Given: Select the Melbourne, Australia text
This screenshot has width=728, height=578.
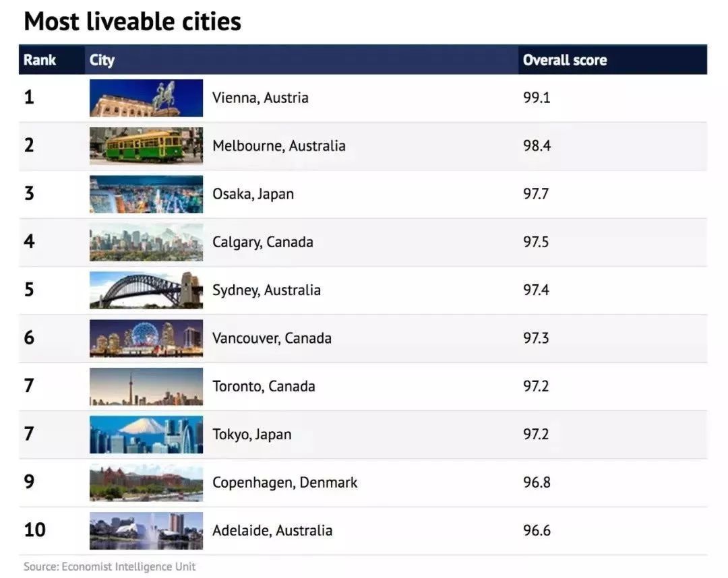Looking at the screenshot, I should point(278,146).
